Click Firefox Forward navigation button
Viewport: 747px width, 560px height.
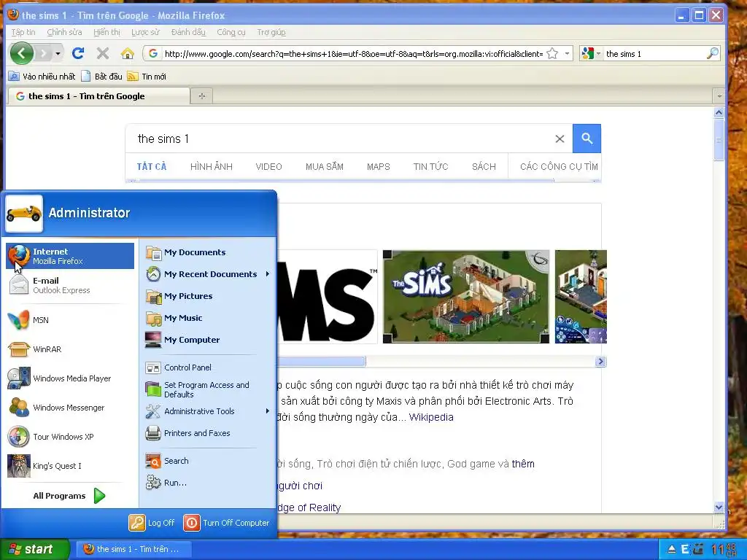[x=43, y=53]
